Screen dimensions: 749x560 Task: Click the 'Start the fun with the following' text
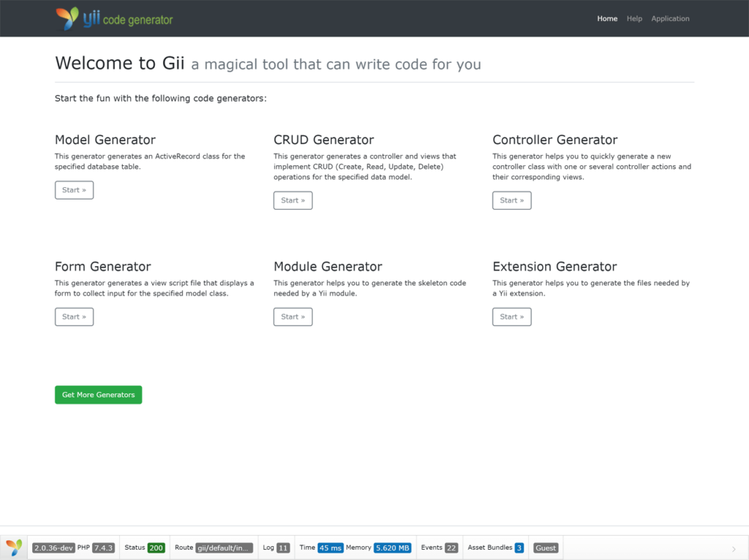(160, 99)
